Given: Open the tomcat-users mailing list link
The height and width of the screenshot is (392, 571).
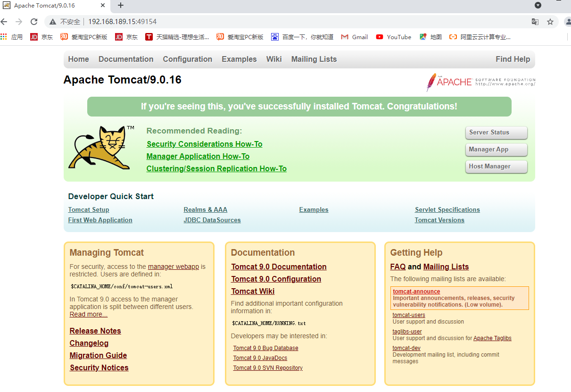Looking at the screenshot, I should [x=409, y=315].
